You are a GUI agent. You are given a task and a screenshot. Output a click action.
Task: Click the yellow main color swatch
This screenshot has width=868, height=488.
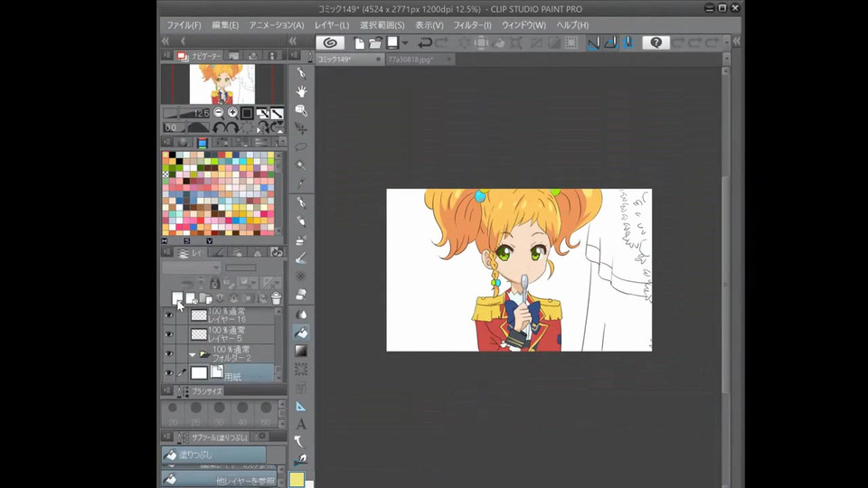tap(297, 480)
